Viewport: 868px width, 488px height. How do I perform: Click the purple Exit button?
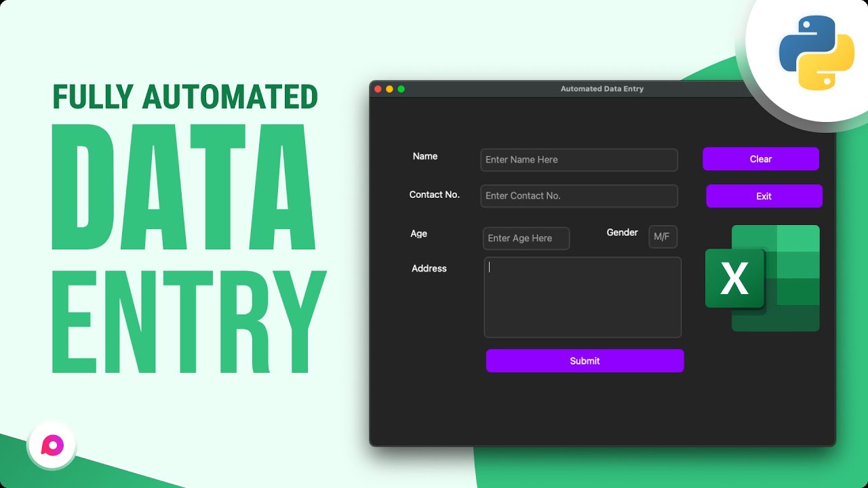point(764,196)
